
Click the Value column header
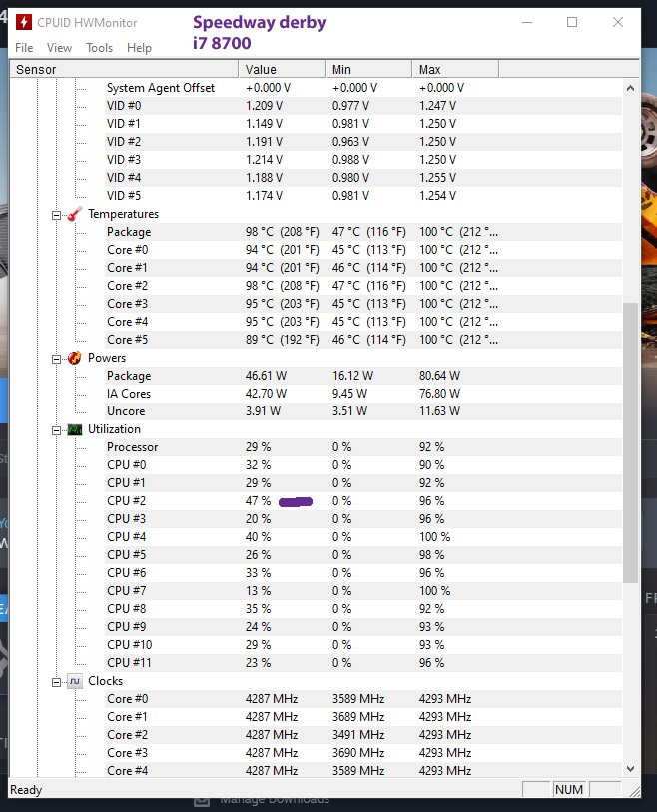pyautogui.click(x=281, y=70)
